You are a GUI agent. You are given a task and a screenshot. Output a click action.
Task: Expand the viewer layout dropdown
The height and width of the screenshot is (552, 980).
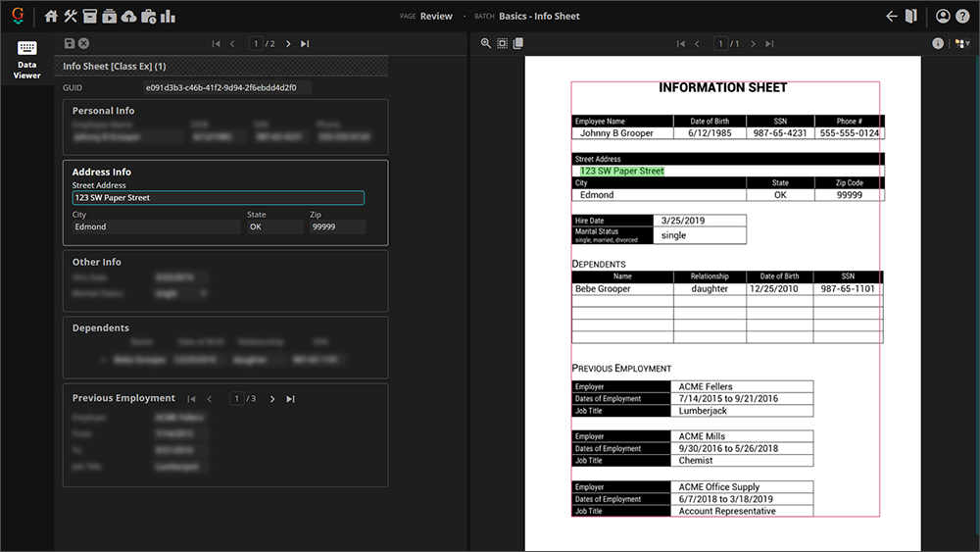[x=962, y=43]
